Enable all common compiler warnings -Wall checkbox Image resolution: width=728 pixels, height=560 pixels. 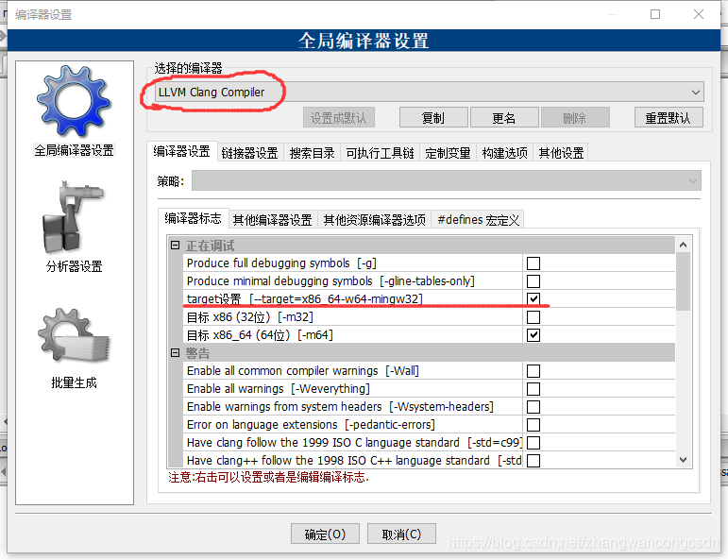click(533, 371)
